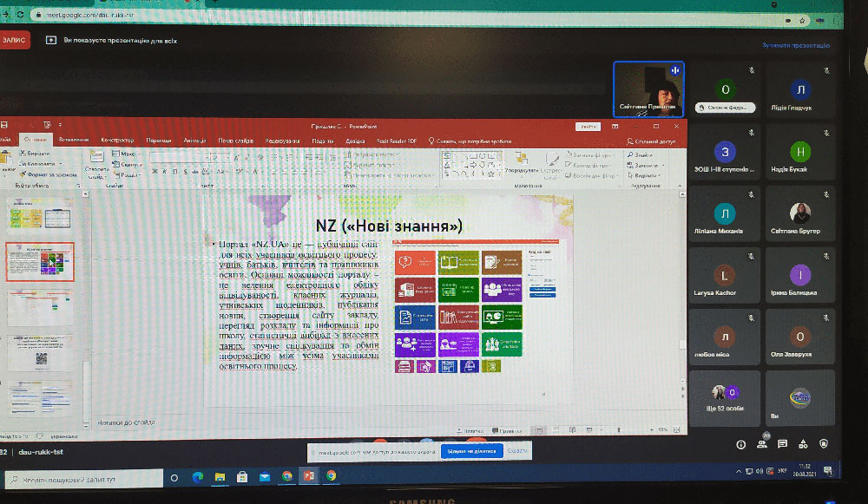Open the Meet chat panel
Viewport: 868px width, 504px height.
(782, 443)
